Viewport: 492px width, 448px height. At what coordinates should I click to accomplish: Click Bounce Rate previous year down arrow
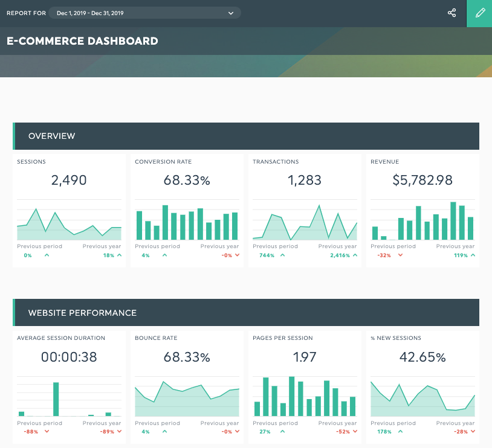click(237, 431)
